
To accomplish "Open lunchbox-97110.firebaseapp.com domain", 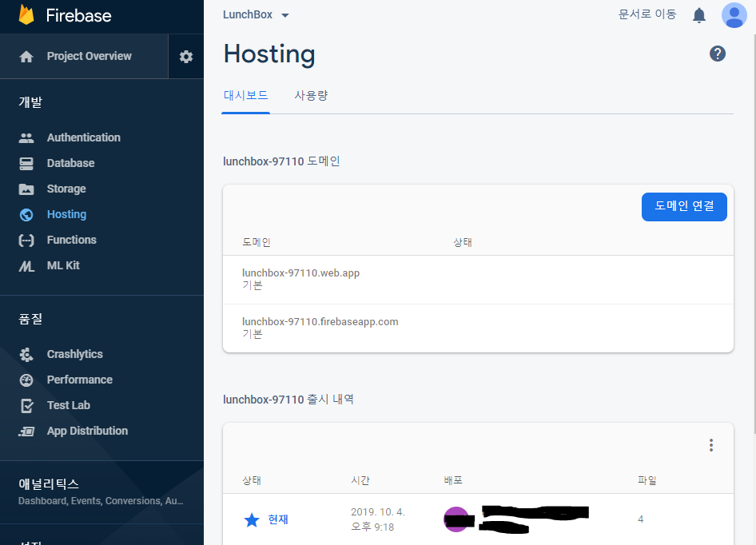I will click(x=320, y=322).
